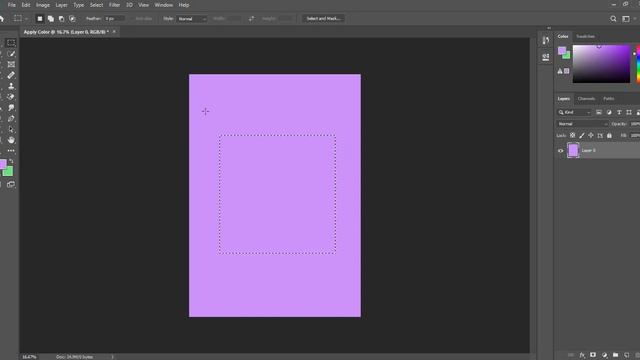The width and height of the screenshot is (640, 360).
Task: Toggle the type layers filter icon
Action: 619,112
